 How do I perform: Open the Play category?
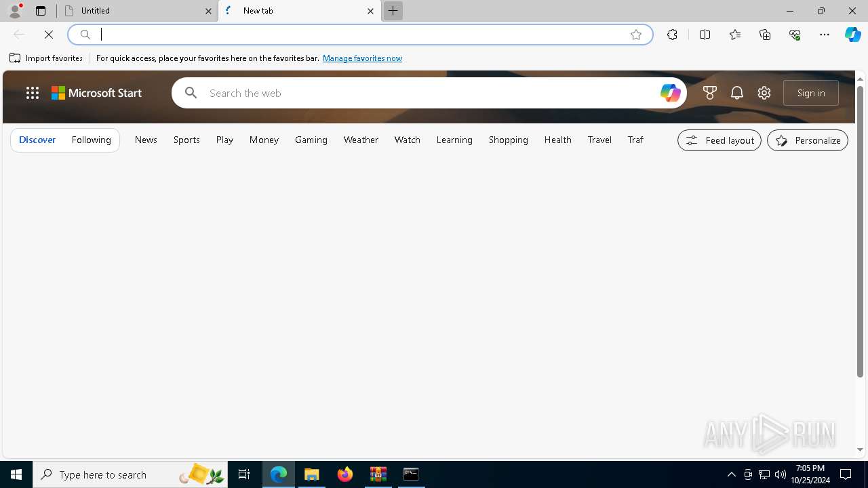click(224, 140)
